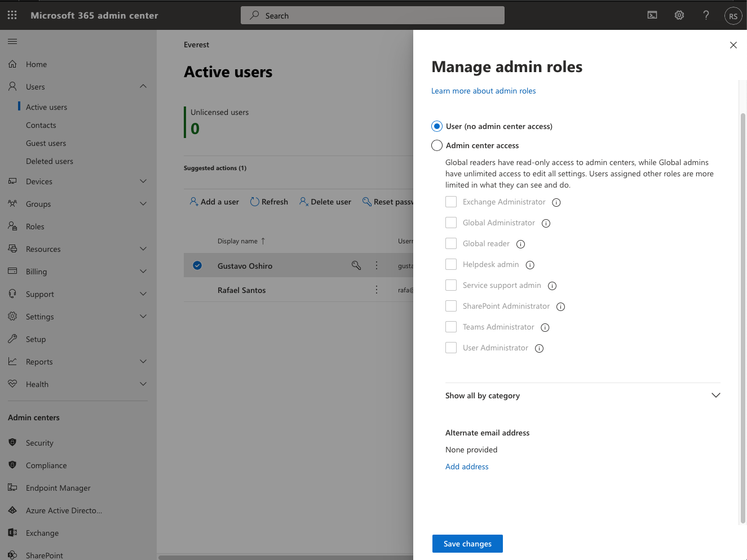Open the help question mark icon
The height and width of the screenshot is (560, 747).
[x=706, y=15]
